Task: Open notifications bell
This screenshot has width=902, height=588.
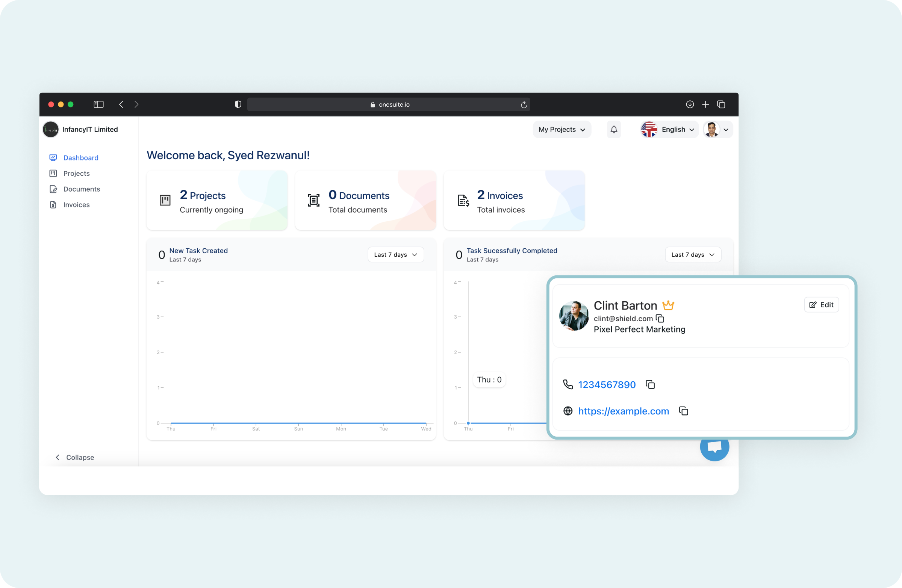Action: click(614, 130)
